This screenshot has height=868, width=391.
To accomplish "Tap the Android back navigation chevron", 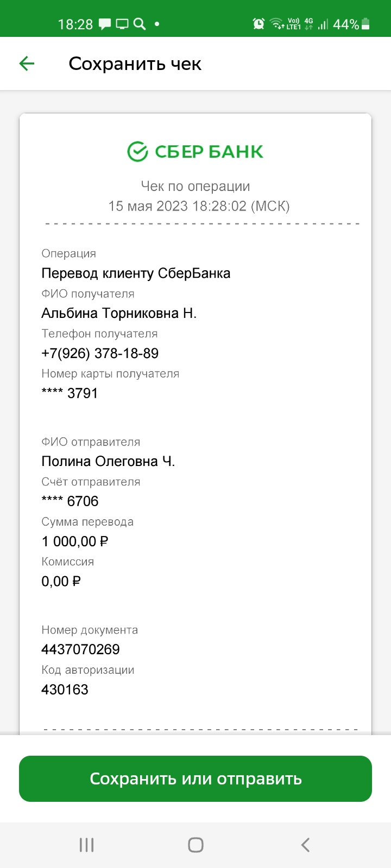I will [305, 845].
